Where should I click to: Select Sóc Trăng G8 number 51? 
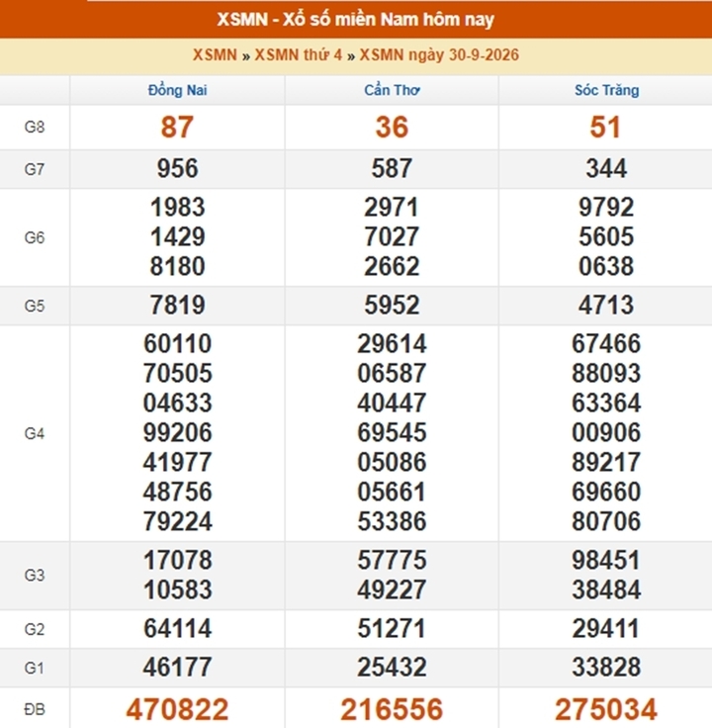[605, 127]
